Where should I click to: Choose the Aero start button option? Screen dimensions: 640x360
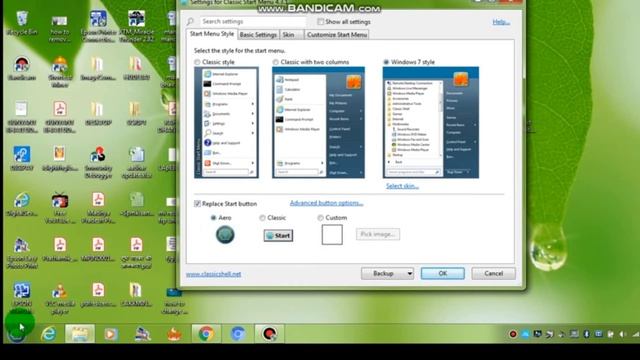tap(213, 218)
